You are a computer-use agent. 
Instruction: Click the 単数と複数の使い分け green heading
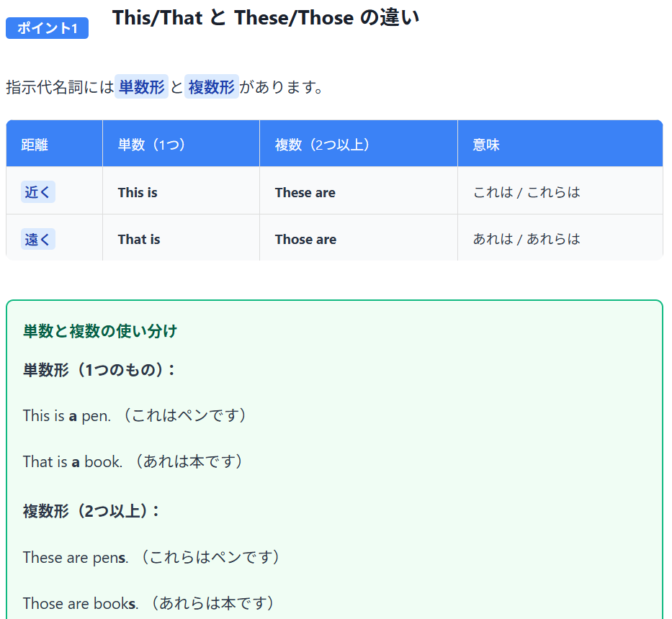(99, 331)
